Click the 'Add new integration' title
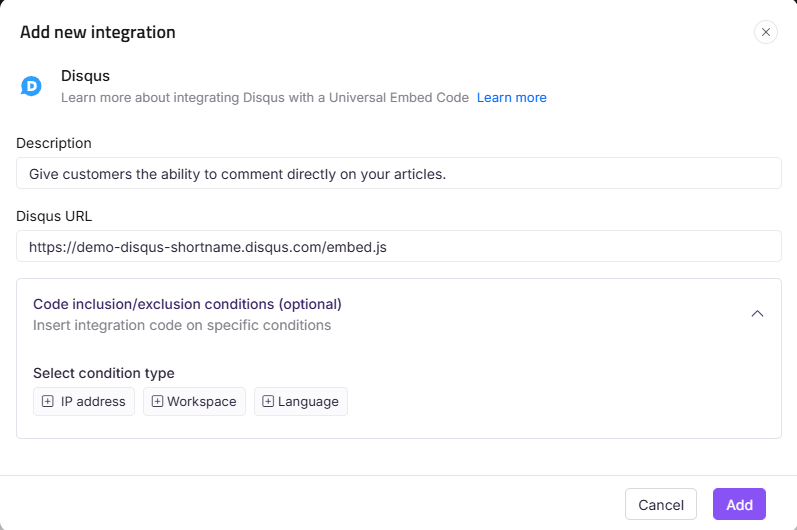The image size is (797, 530). 98,32
